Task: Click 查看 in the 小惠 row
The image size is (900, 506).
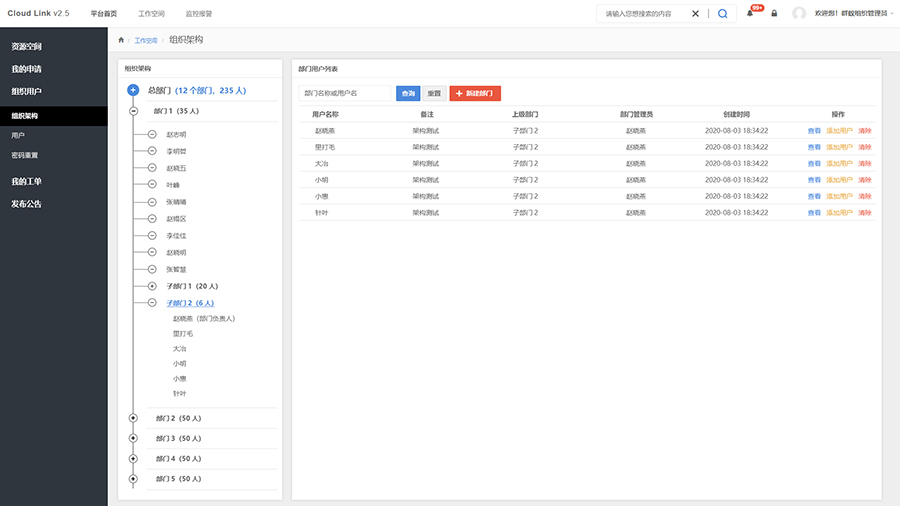Action: tap(814, 196)
